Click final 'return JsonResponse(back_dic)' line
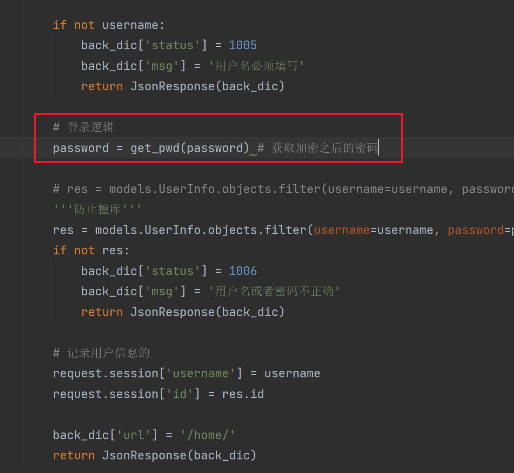 click(x=155, y=455)
